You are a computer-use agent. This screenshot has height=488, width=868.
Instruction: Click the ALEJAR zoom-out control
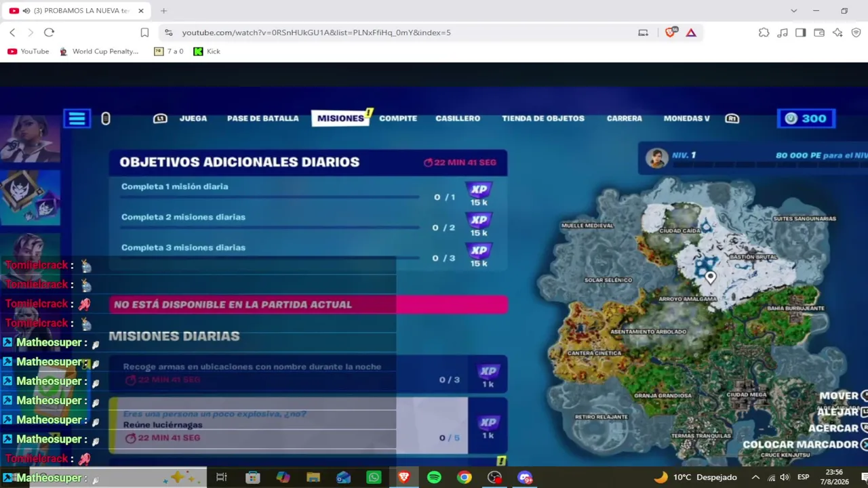[x=842, y=412]
